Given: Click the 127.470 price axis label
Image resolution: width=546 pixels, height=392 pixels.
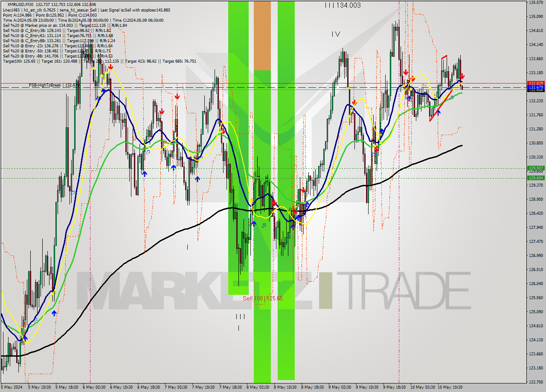Looking at the screenshot, I should tap(535, 242).
